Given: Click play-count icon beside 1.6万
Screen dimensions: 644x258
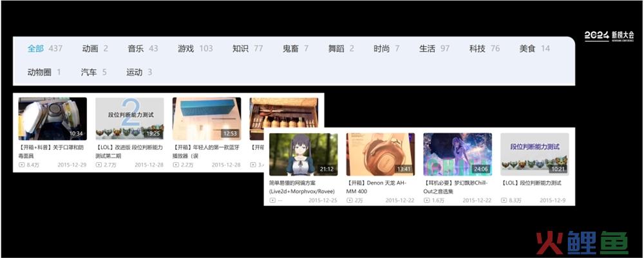Looking at the screenshot, I should [x=427, y=201].
